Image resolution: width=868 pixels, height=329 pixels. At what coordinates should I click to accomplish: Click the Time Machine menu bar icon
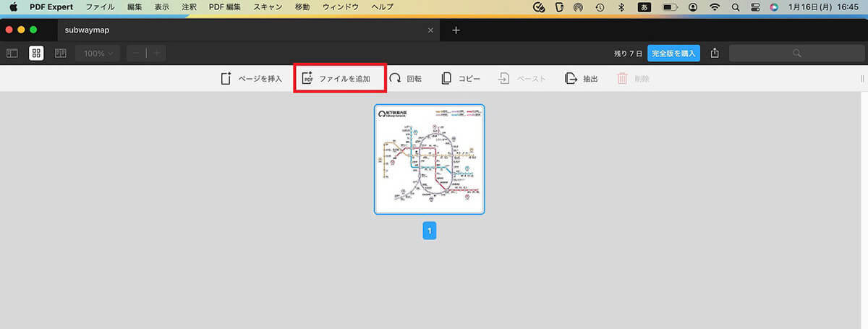coord(600,7)
